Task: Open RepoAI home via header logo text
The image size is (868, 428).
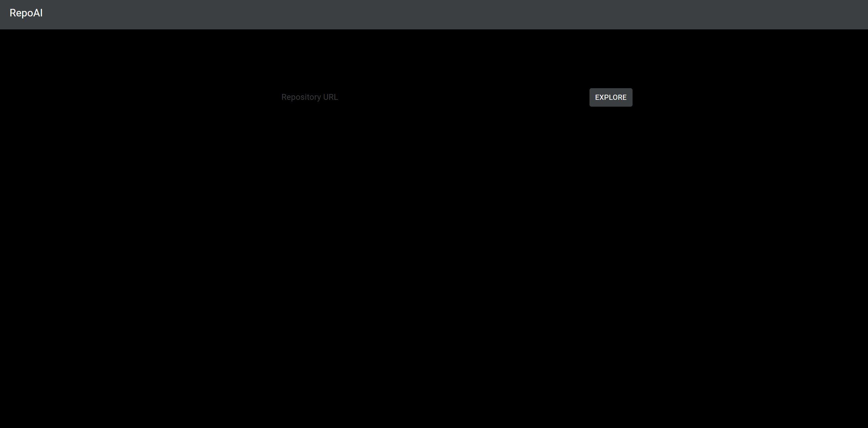Action: 26,13
